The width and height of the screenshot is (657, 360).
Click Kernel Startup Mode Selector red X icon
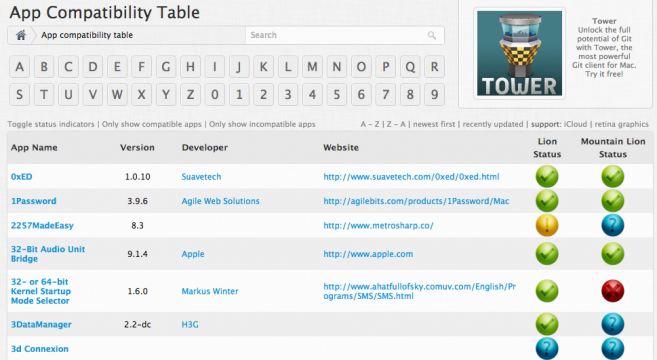point(613,291)
